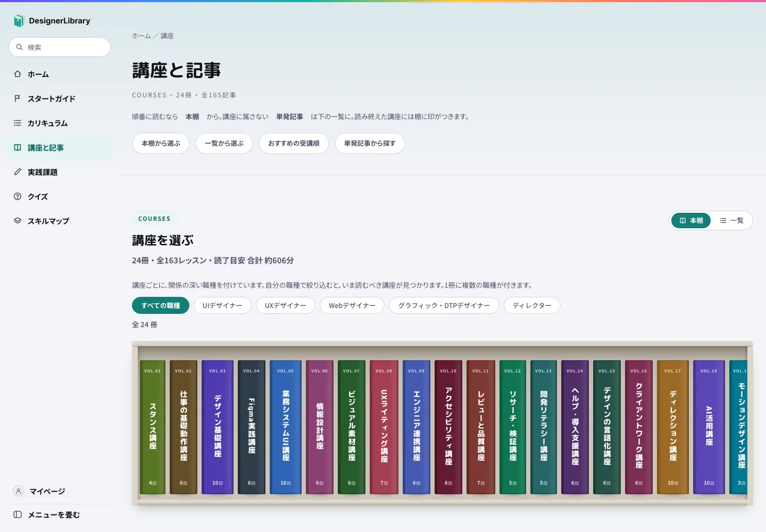Focus the 検索 search field
The image size is (766, 532).
(x=60, y=47)
